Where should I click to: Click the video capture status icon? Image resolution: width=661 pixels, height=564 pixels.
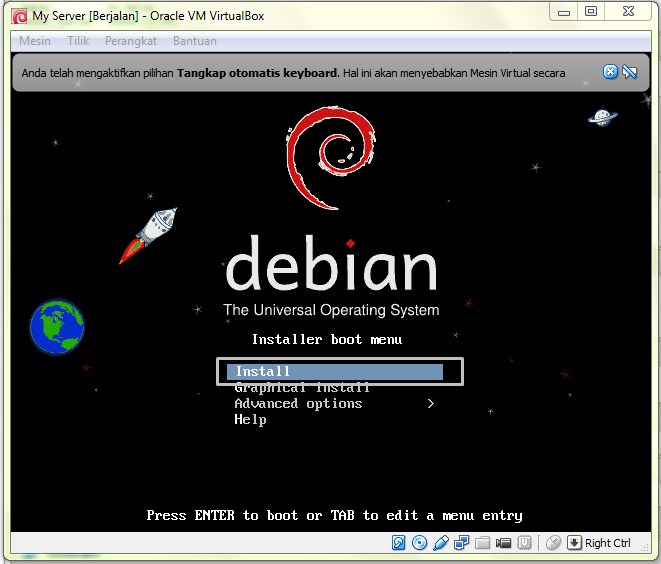point(503,543)
